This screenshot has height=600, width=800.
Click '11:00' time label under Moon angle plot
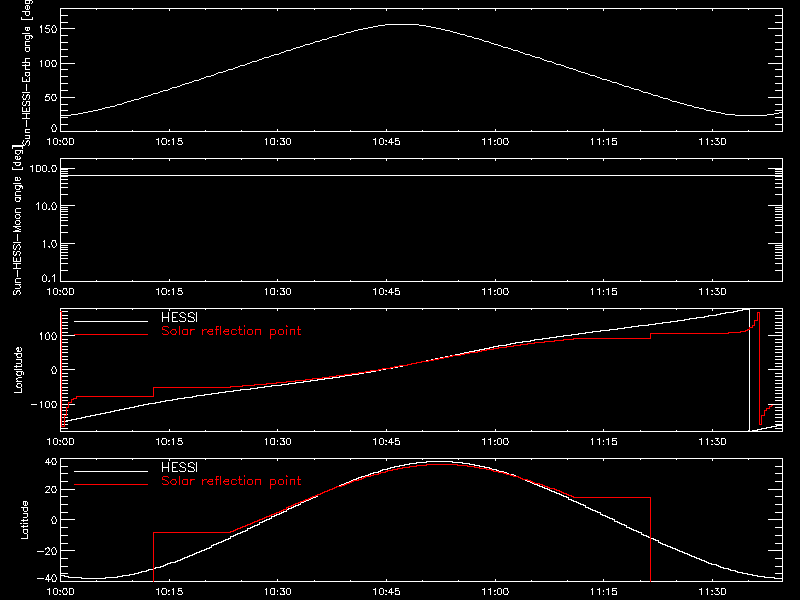click(x=495, y=292)
